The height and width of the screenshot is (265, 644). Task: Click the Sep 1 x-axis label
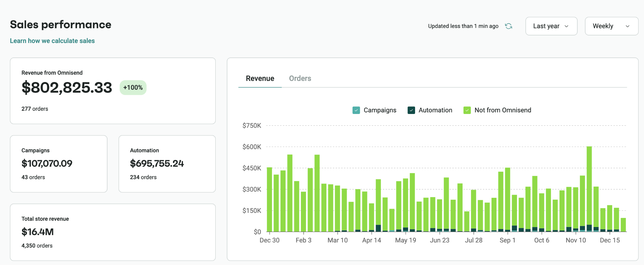(x=508, y=240)
